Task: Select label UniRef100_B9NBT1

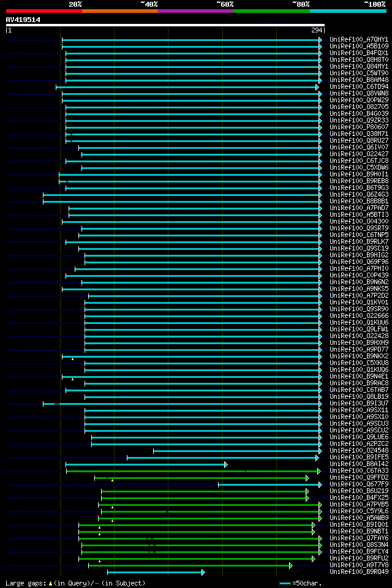Action: pos(359,532)
